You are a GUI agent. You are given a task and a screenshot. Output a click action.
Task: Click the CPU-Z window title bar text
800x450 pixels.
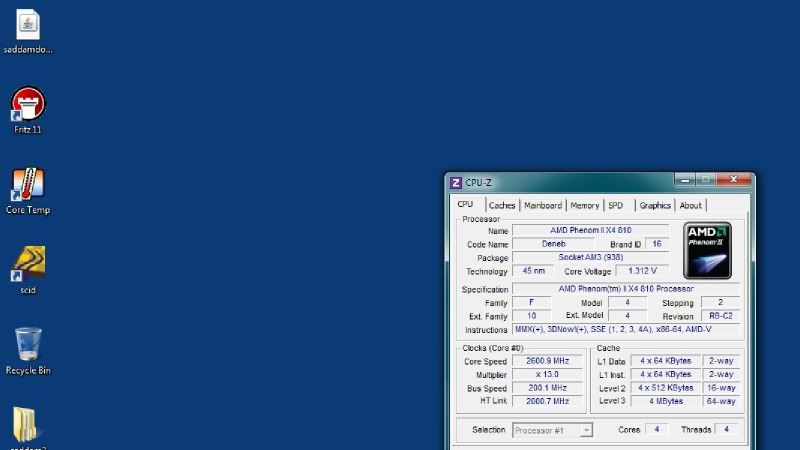(479, 183)
